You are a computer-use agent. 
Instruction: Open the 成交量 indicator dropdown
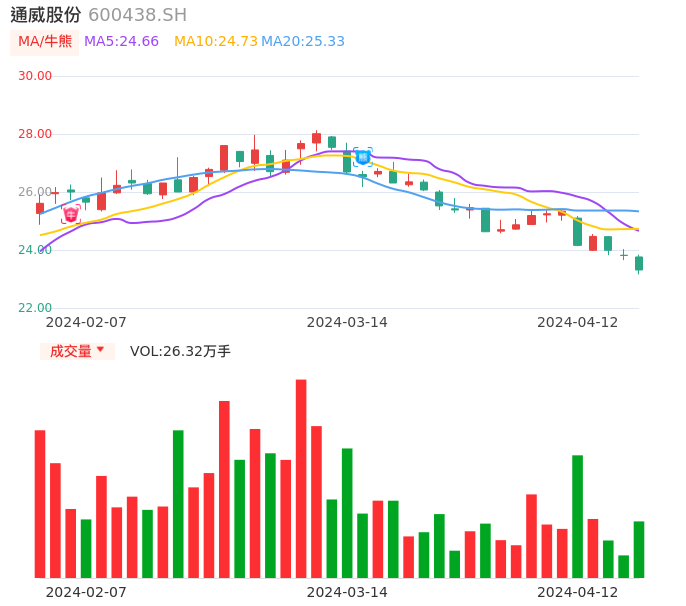(77, 351)
